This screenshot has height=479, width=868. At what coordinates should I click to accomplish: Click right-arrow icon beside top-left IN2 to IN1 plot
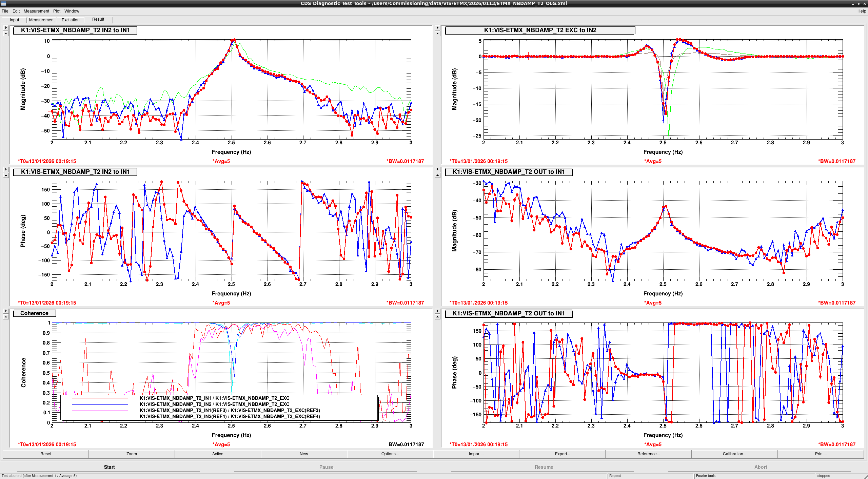(6, 28)
